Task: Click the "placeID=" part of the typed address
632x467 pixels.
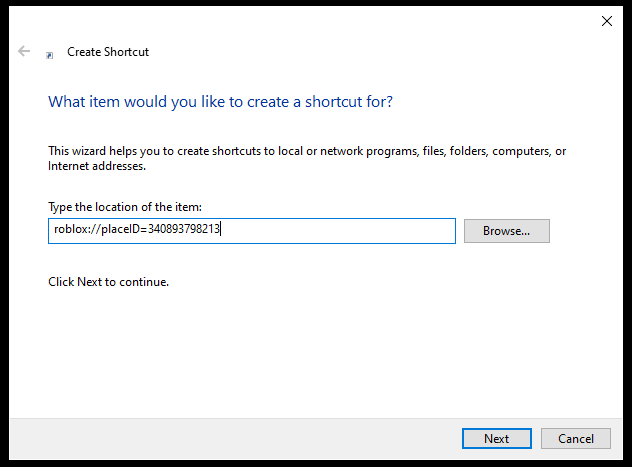Action: (x=124, y=229)
